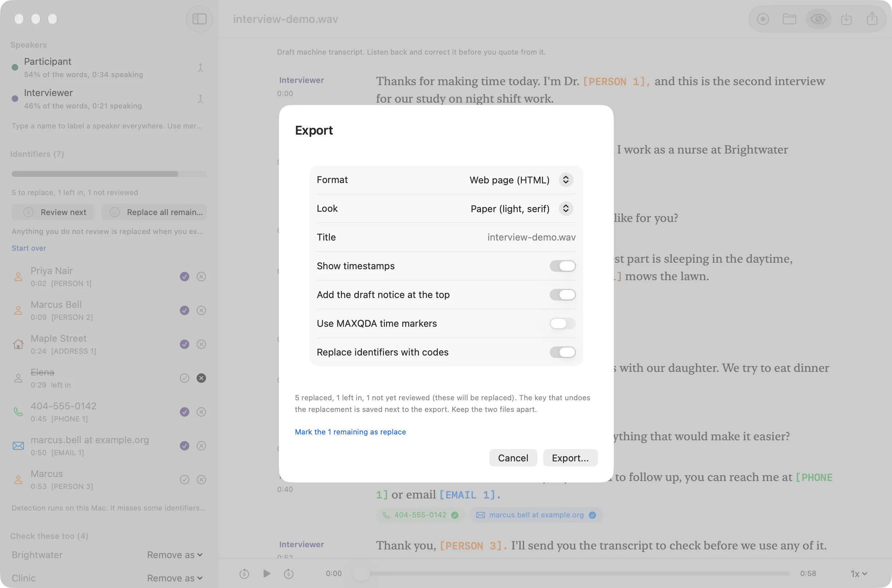Open the 1x playback speed dropdown

point(858,574)
